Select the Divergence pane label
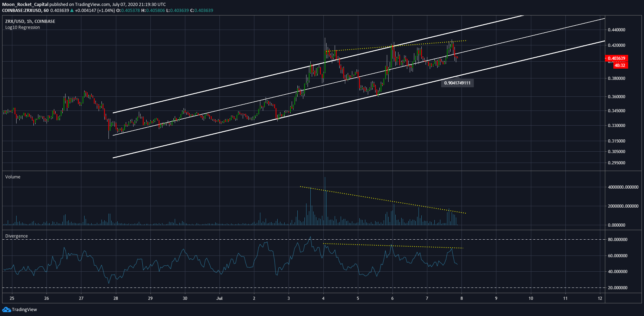 (17, 236)
